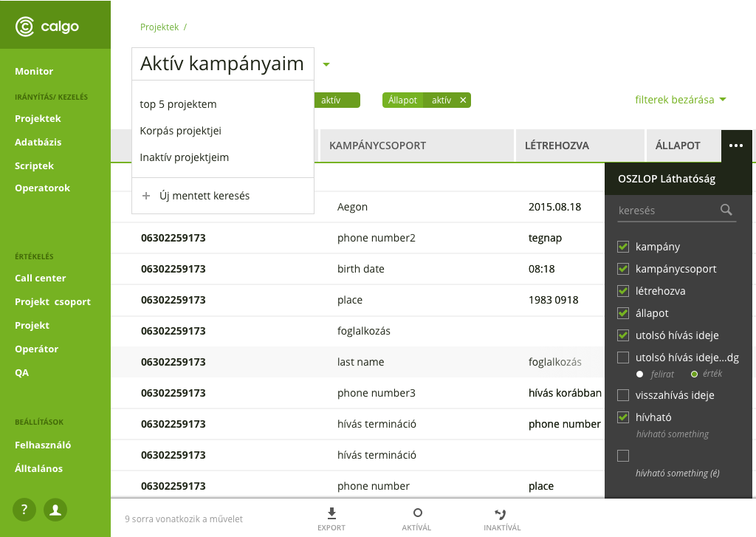756x537 pixels.
Task: Click the Aktivál circle icon
Action: [x=417, y=513]
